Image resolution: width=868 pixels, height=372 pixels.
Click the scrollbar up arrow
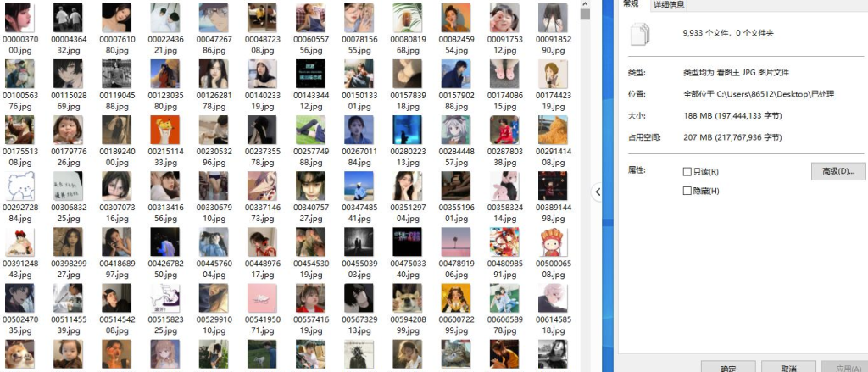[585, 3]
